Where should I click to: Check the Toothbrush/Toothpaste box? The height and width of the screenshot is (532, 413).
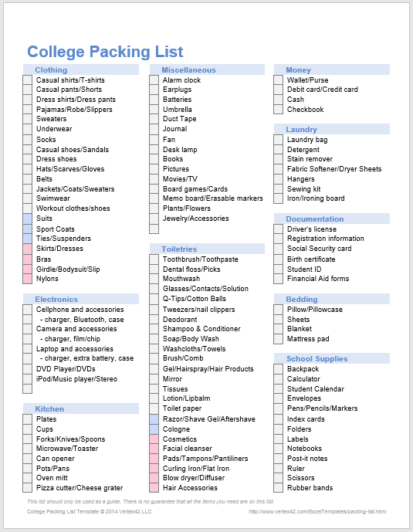tap(154, 259)
